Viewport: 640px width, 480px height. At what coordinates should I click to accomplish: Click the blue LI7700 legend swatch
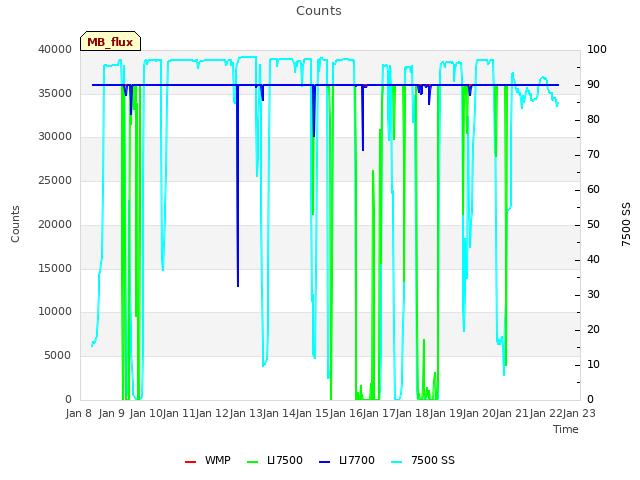point(324,462)
